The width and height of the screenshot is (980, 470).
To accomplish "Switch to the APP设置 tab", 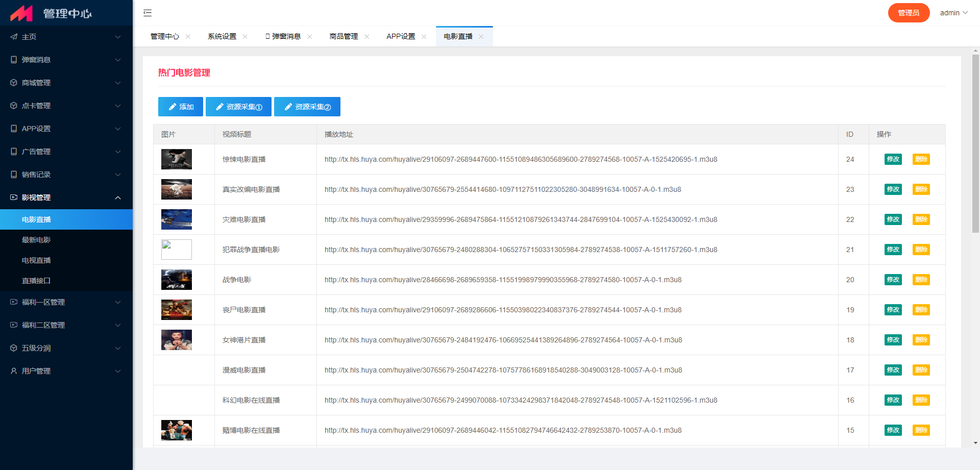I will [x=401, y=36].
